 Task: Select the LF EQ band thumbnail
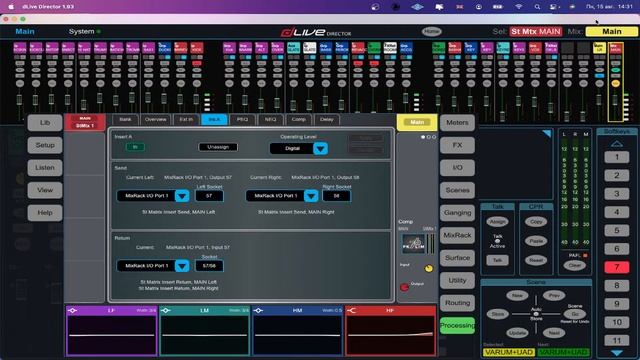coord(111,331)
